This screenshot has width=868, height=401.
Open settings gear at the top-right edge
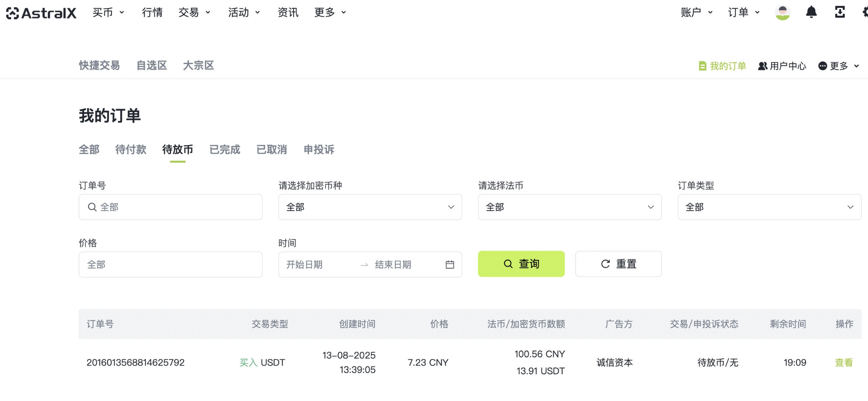click(865, 12)
